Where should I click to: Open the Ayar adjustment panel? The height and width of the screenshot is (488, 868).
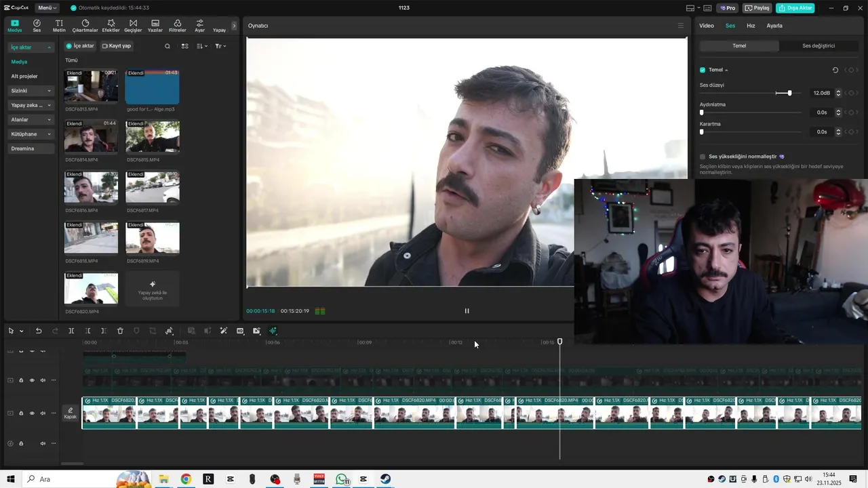[x=199, y=26]
